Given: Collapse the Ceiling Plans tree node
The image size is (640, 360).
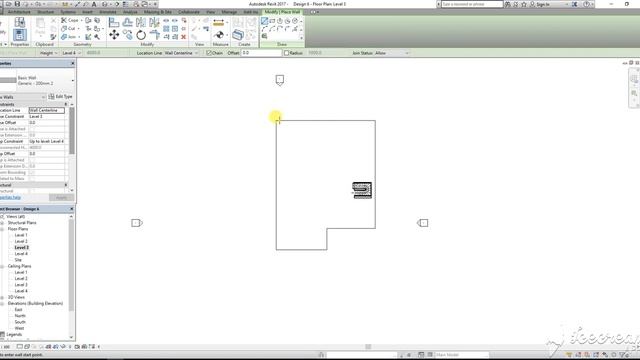Looking at the screenshot, I should 2,266.
